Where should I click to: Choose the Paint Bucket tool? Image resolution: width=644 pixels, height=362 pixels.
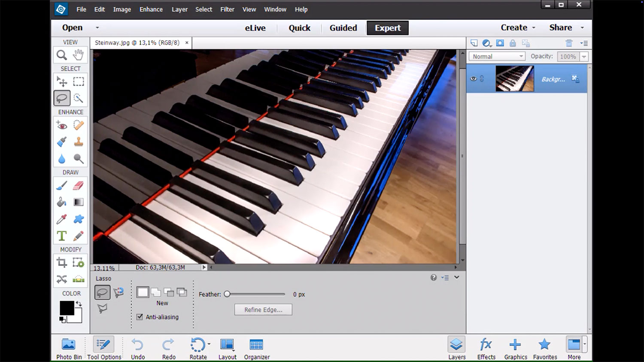pyautogui.click(x=62, y=202)
